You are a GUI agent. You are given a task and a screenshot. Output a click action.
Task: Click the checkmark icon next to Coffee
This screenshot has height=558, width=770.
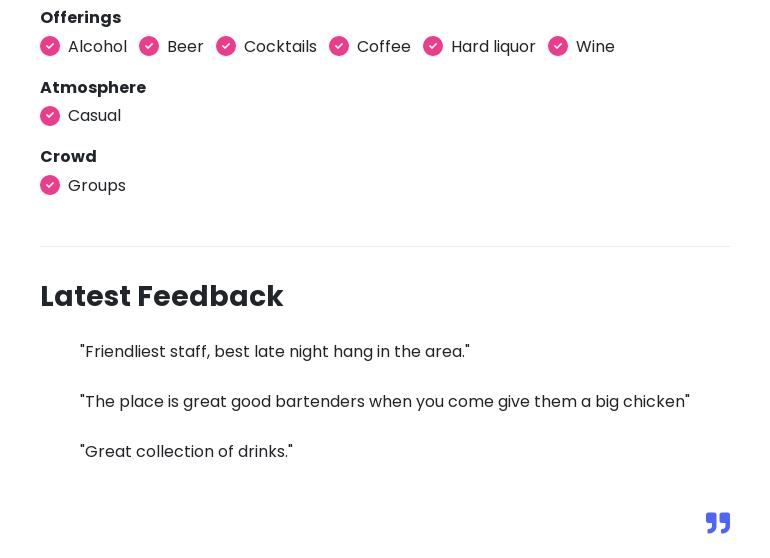pos(339,47)
